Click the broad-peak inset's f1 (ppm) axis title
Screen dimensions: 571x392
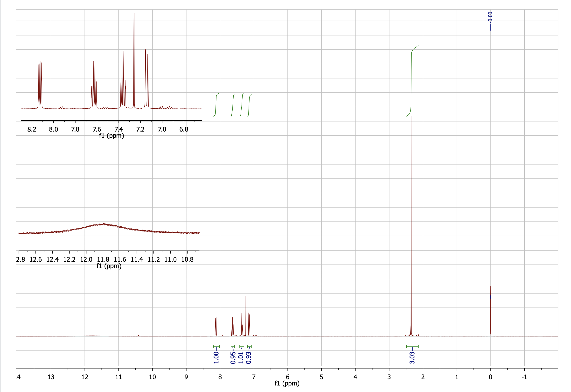[109, 266]
